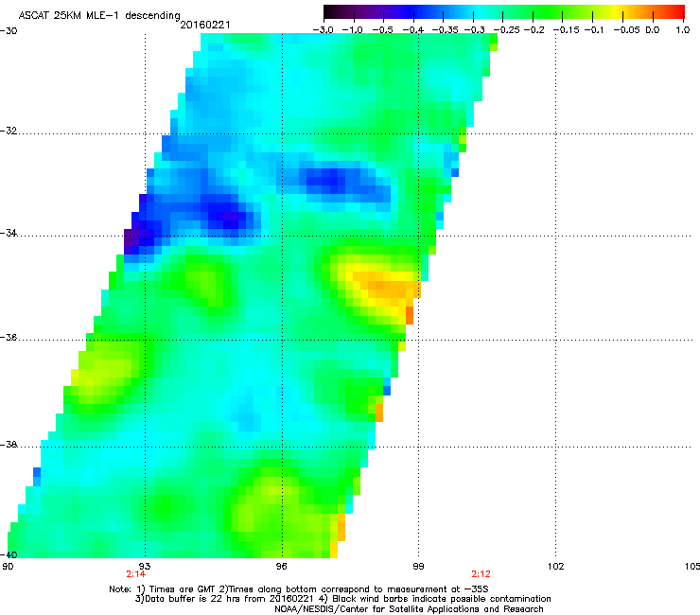This screenshot has height=615, width=700.
Task: Click the 96 longitude axis label
Action: tap(281, 567)
